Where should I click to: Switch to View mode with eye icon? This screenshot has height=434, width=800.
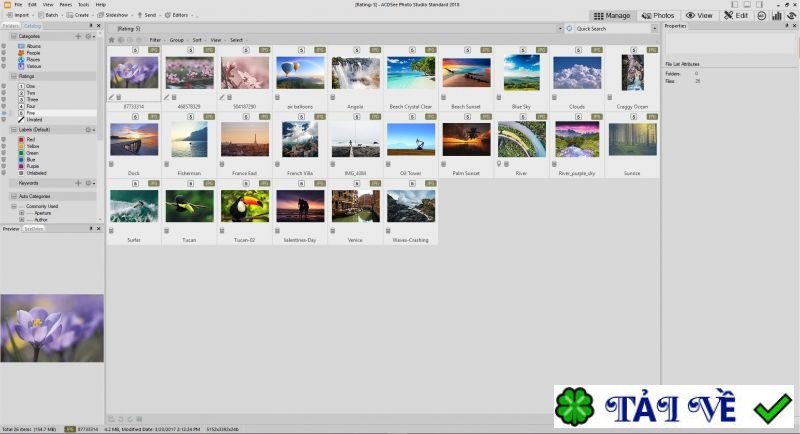(699, 16)
